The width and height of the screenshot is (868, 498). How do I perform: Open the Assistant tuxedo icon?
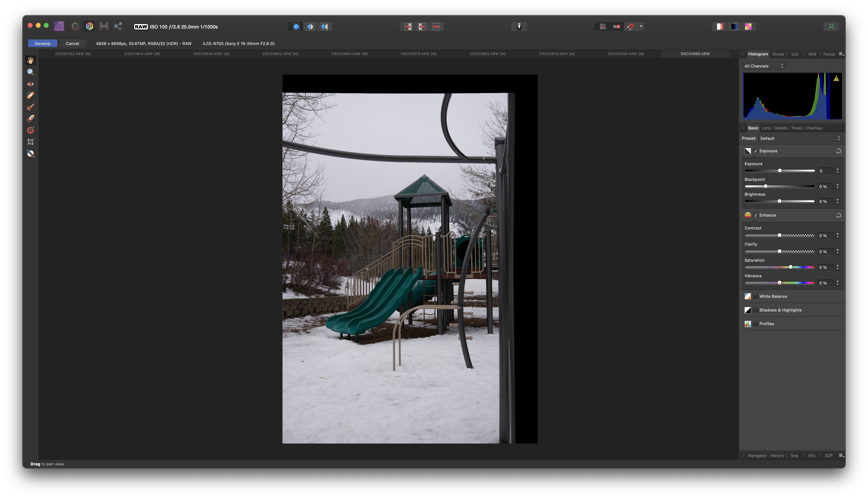pos(519,26)
